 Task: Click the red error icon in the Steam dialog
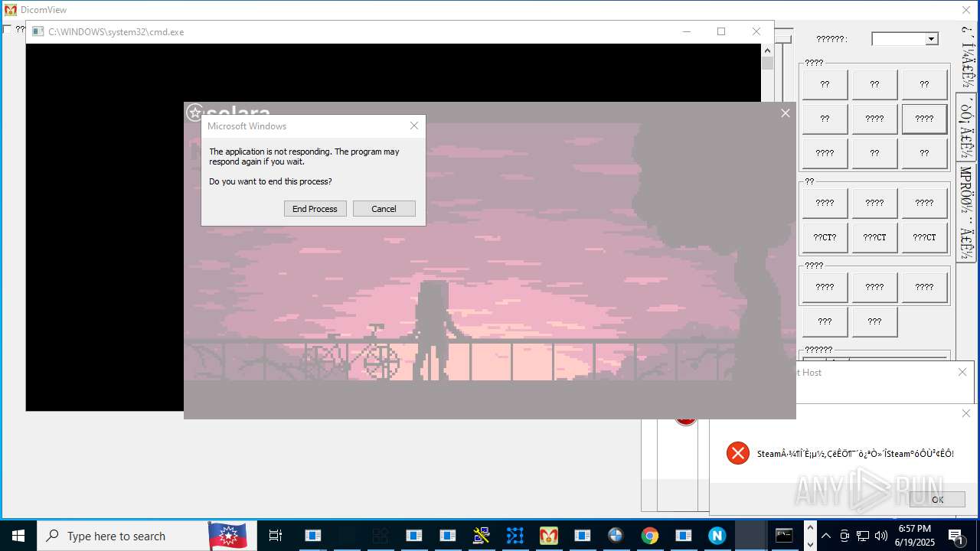pos(738,453)
